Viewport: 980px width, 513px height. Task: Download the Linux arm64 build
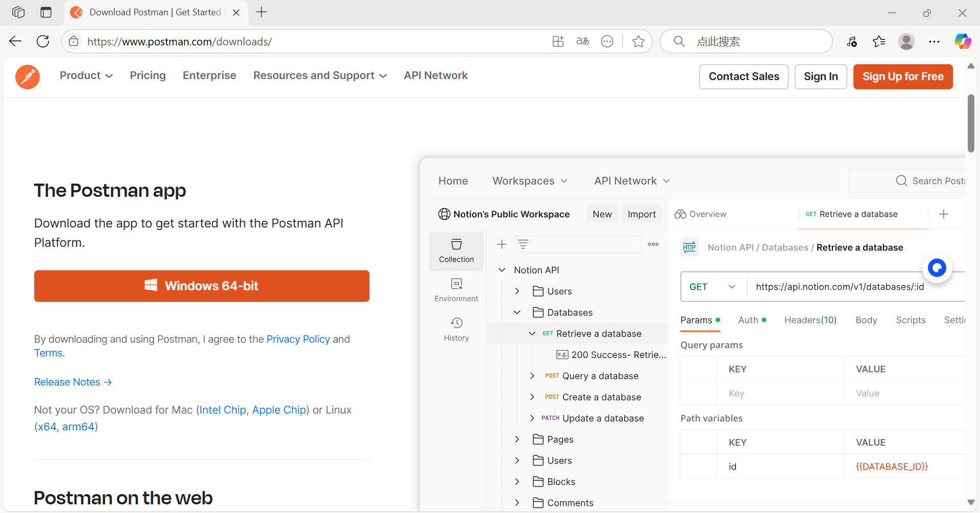pyautogui.click(x=78, y=427)
